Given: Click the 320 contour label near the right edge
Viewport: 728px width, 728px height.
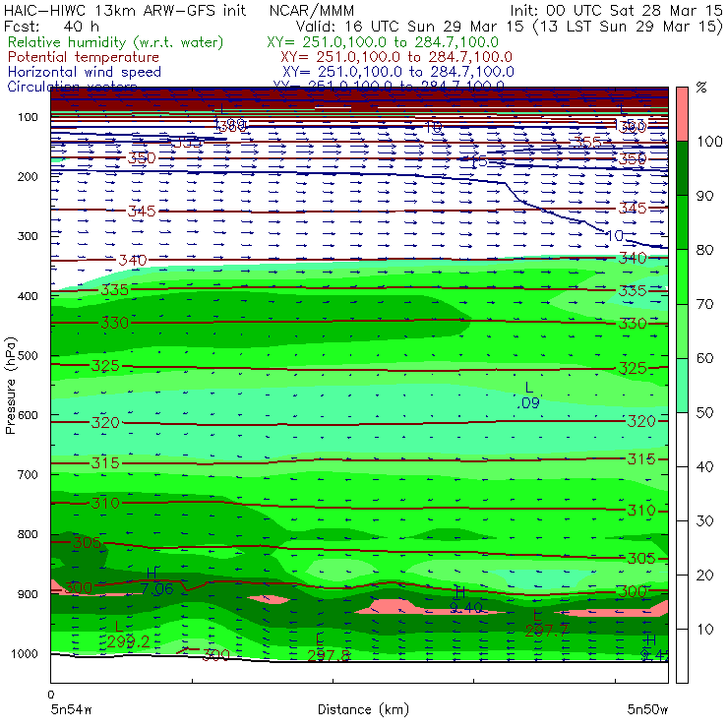Looking at the screenshot, I should (641, 421).
